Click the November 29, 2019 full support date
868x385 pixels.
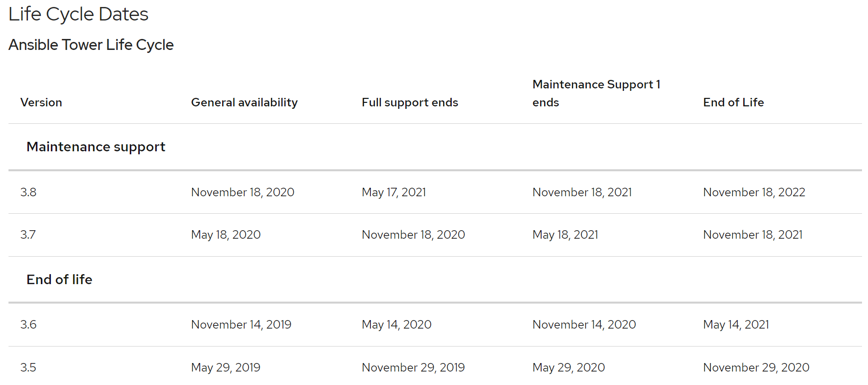pos(413,368)
